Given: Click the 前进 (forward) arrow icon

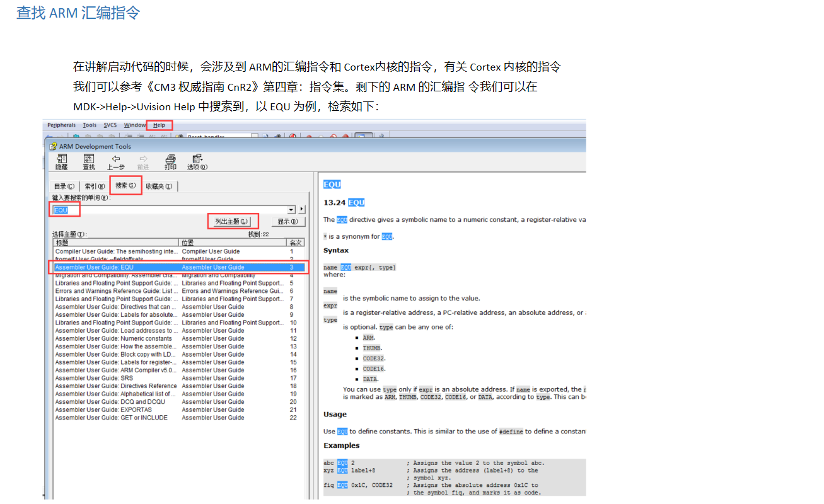Looking at the screenshot, I should pyautogui.click(x=143, y=162).
